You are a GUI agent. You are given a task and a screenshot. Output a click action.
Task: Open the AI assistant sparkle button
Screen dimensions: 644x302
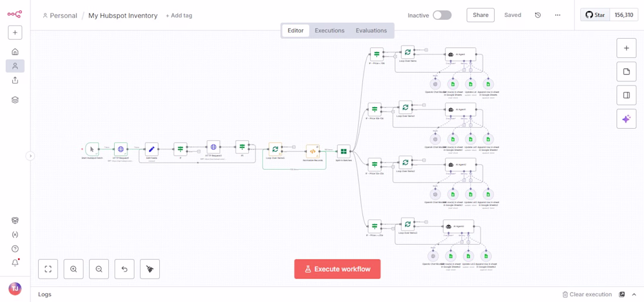point(626,119)
